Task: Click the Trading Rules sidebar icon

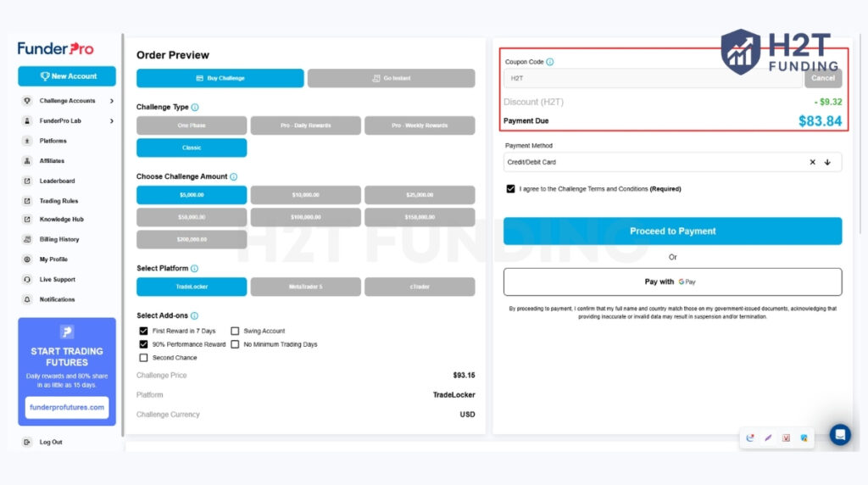Action: pos(26,200)
